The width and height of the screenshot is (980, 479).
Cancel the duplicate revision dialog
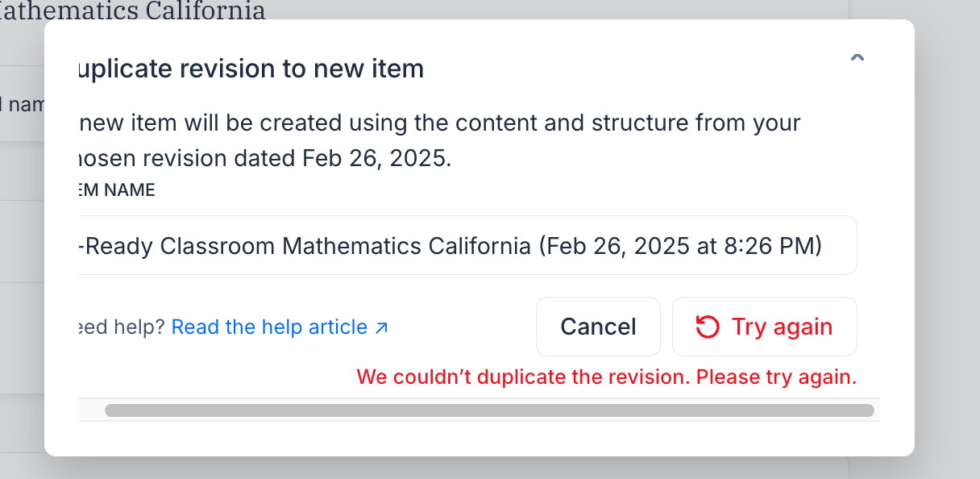click(598, 327)
